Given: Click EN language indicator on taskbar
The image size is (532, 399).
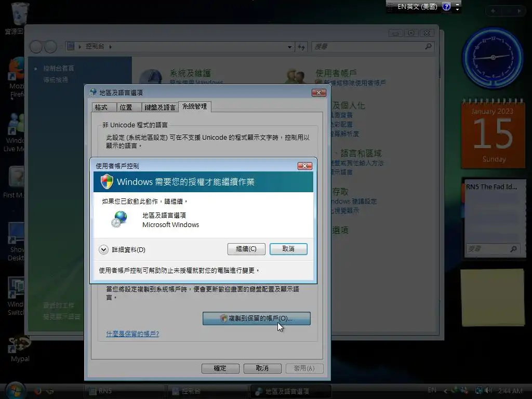Looking at the screenshot, I should click(x=432, y=390).
